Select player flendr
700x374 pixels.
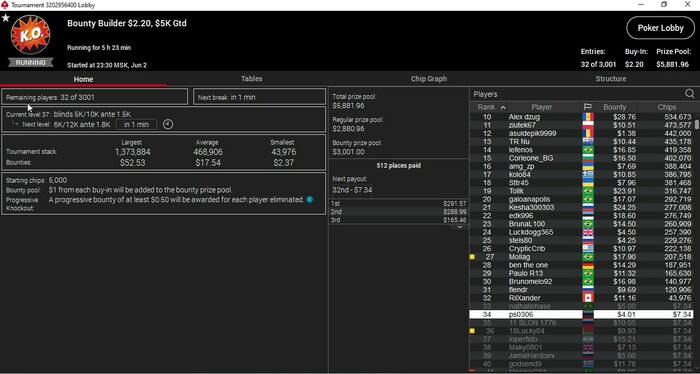(581, 290)
